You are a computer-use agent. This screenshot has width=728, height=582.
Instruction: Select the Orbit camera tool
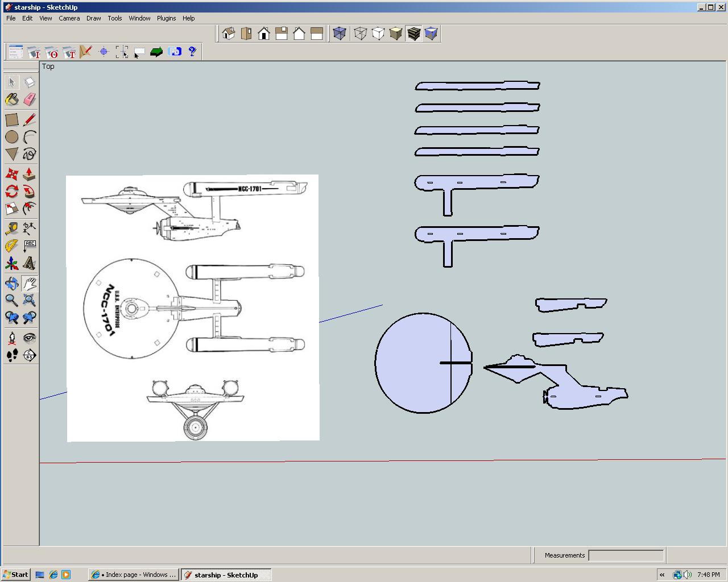click(11, 283)
